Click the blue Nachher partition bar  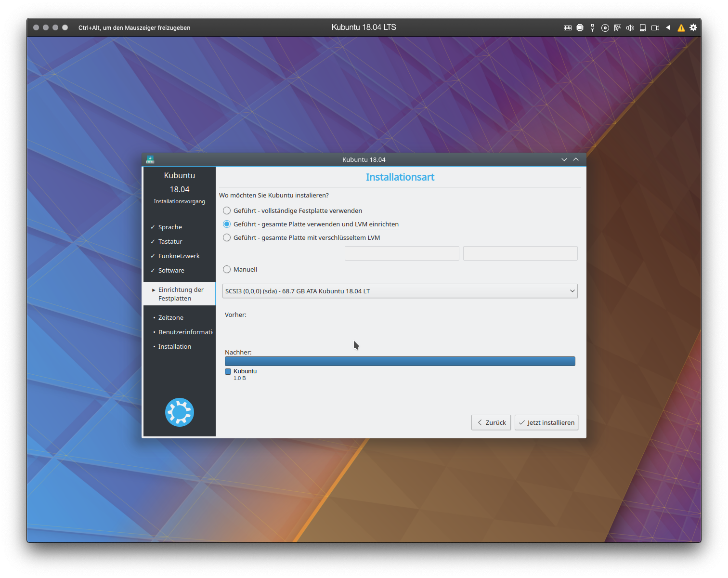pyautogui.click(x=400, y=361)
